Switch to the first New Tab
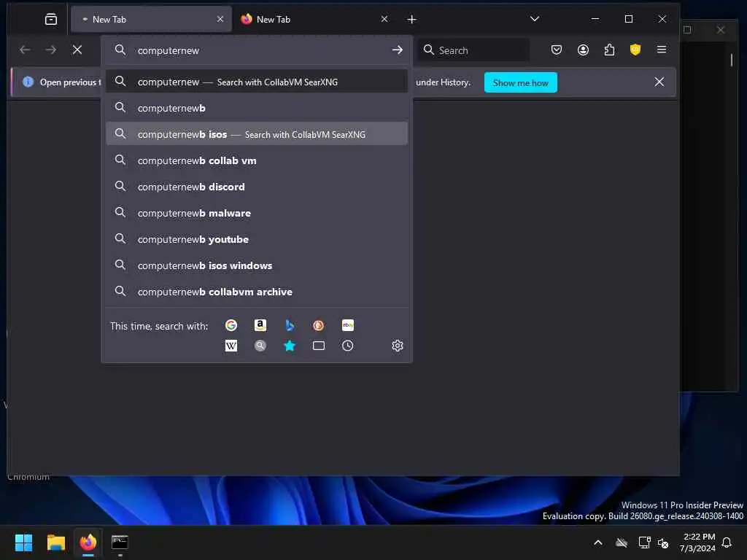 coord(151,19)
